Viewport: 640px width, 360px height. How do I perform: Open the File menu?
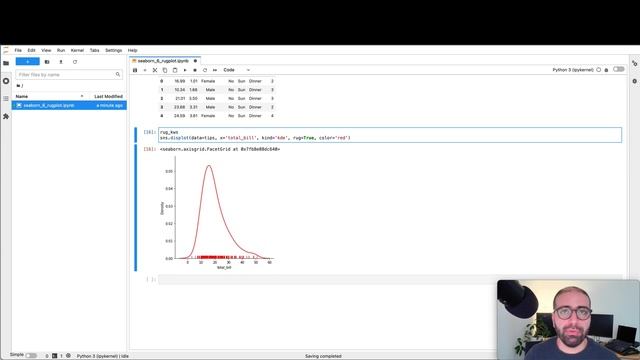[x=18, y=50]
